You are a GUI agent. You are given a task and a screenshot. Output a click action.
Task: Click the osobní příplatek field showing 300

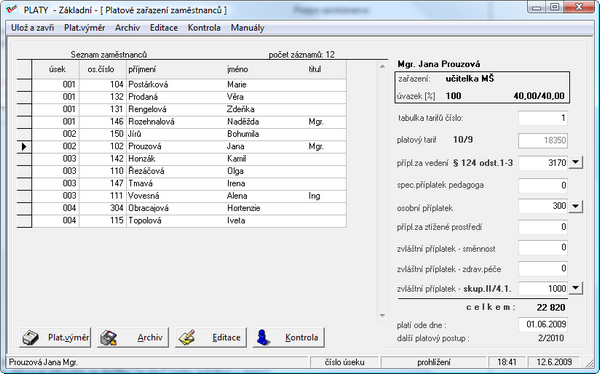(543, 206)
